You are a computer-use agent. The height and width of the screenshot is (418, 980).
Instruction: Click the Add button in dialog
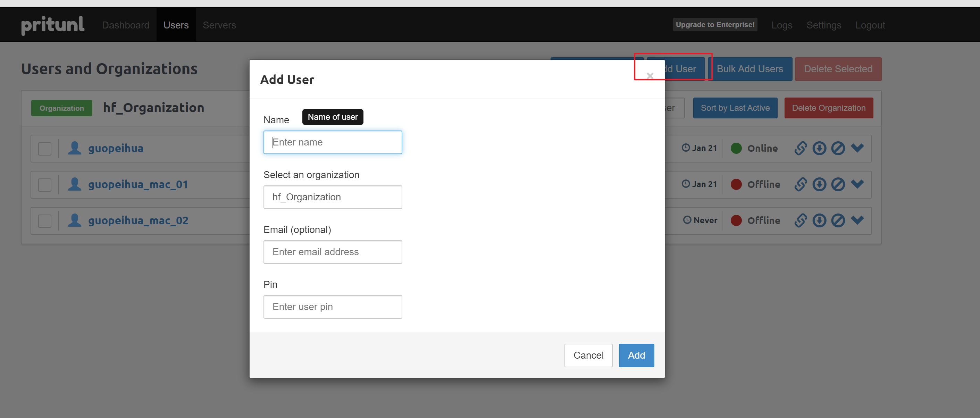636,355
